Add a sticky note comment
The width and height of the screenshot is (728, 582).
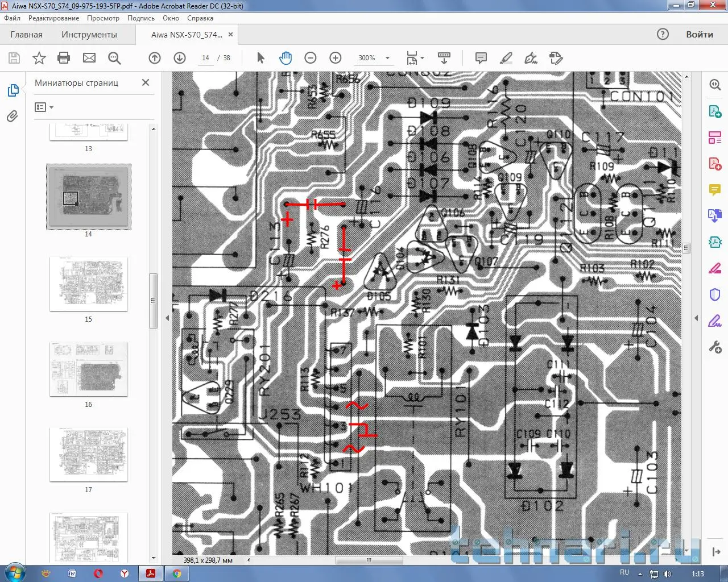pyautogui.click(x=481, y=58)
